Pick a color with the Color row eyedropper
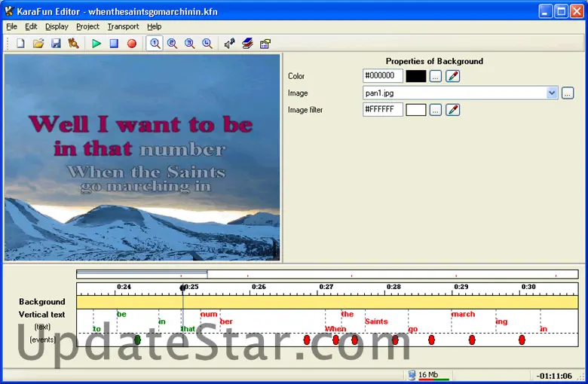The height and width of the screenshot is (384, 588). point(452,76)
